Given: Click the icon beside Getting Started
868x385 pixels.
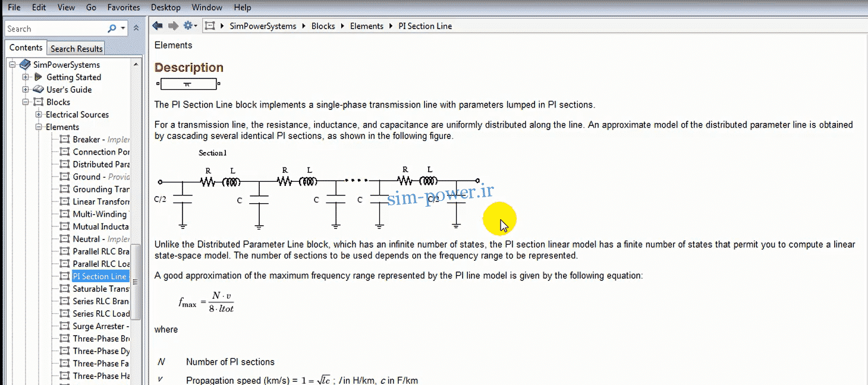Looking at the screenshot, I should [x=39, y=77].
